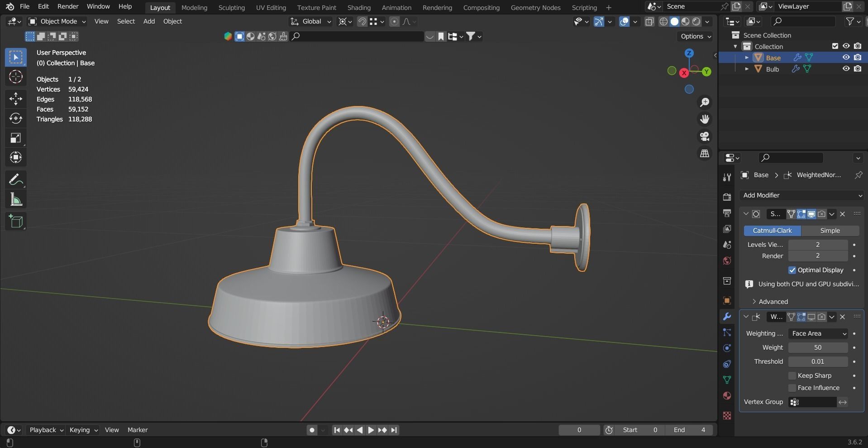Open Weighting Mode Face Area dropdown
Image resolution: width=868 pixels, height=448 pixels.
[818, 333]
